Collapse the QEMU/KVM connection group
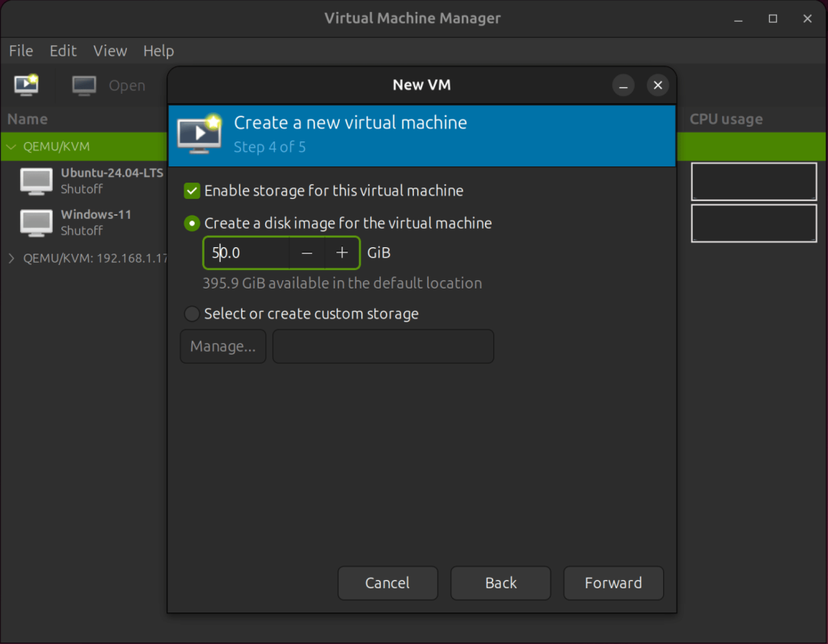 click(x=11, y=146)
